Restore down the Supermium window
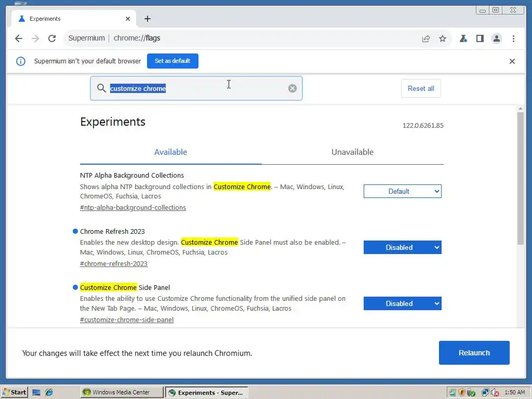This screenshot has width=532, height=399. pyautogui.click(x=495, y=10)
